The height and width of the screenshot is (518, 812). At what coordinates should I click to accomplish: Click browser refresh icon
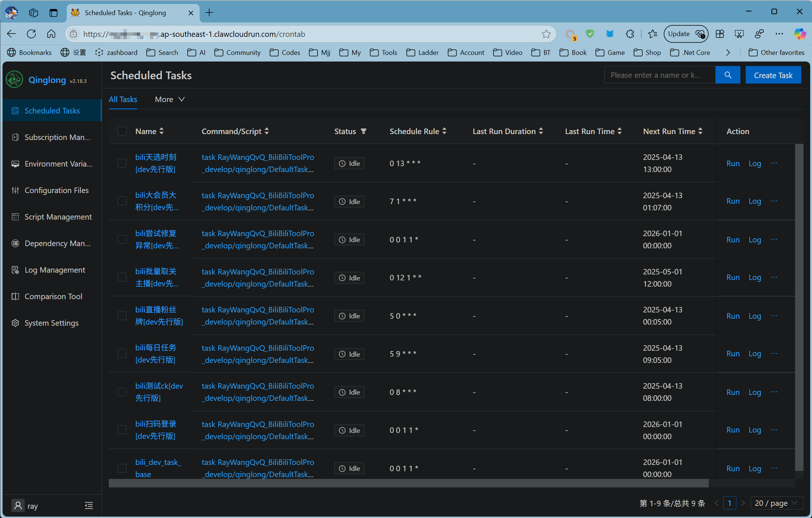coord(31,34)
